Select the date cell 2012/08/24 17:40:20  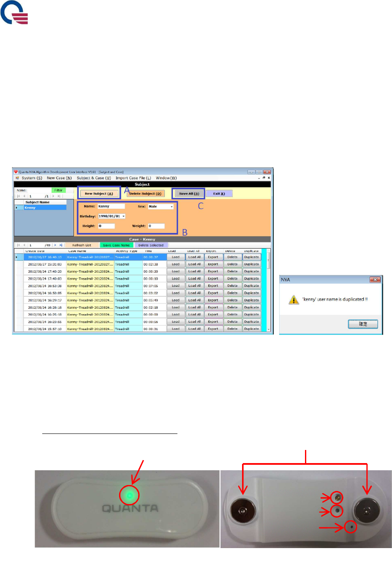[x=45, y=272]
